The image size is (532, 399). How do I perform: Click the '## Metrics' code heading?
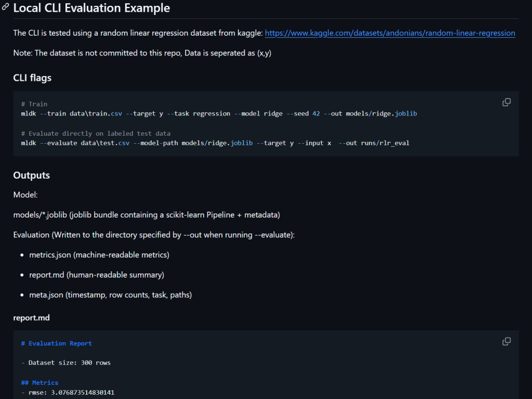click(40, 383)
